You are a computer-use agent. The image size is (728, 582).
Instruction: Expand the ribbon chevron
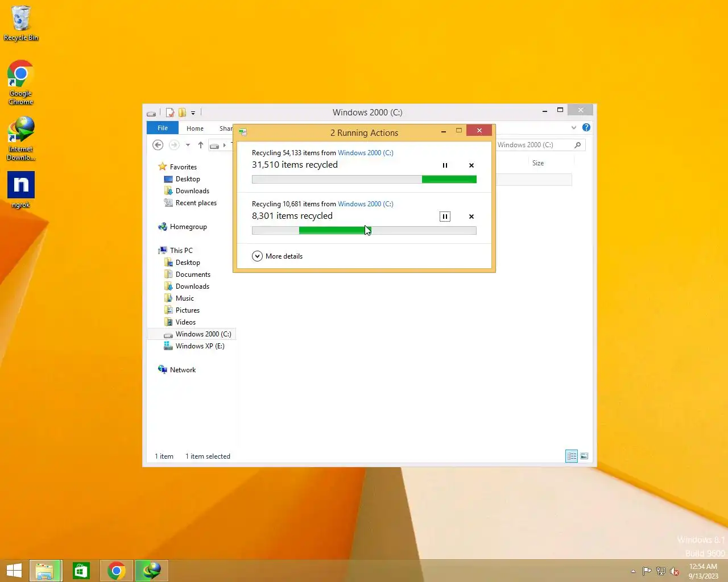pos(574,128)
